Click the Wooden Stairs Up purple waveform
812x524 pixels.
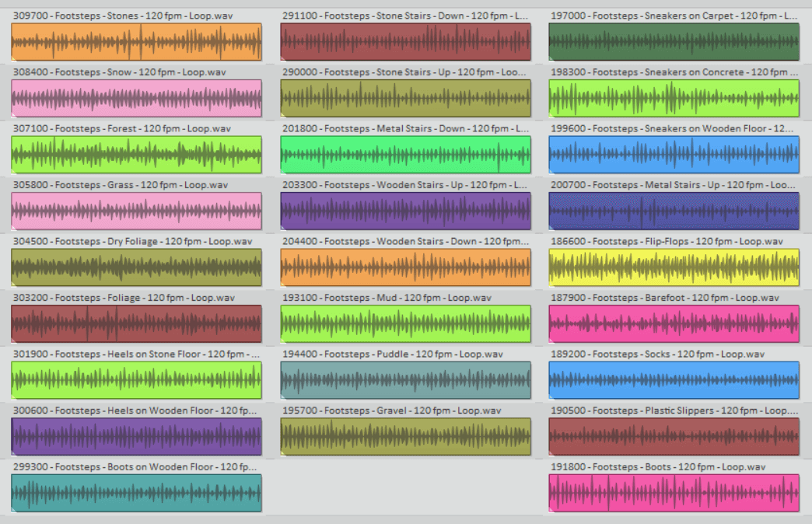click(405, 211)
